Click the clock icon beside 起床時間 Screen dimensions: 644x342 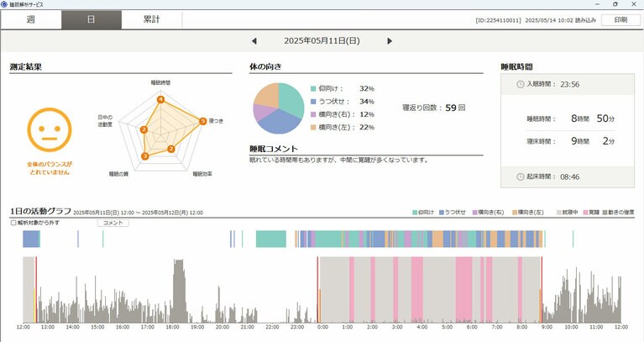pyautogui.click(x=521, y=176)
